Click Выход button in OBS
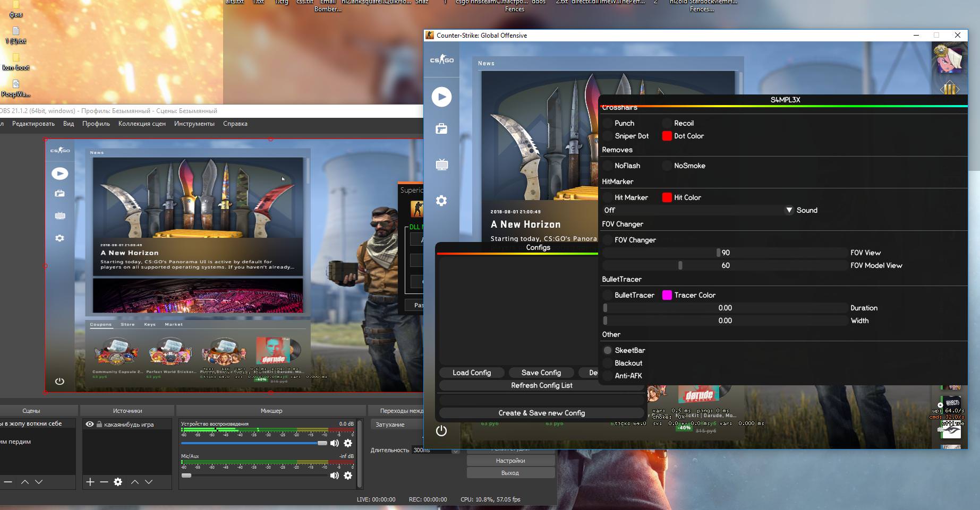Screen dimensions: 980x510 pyautogui.click(x=510, y=473)
